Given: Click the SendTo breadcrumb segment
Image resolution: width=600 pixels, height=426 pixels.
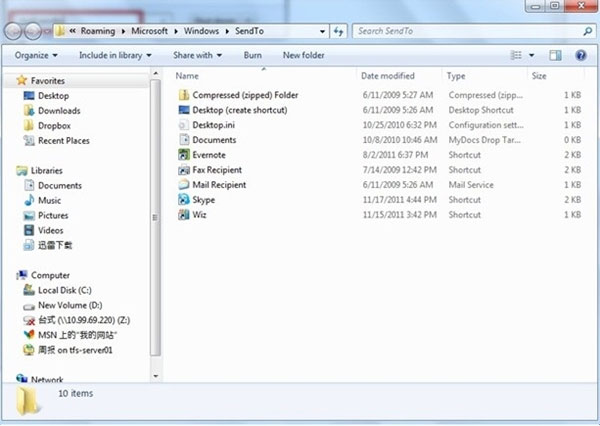Looking at the screenshot, I should [249, 31].
